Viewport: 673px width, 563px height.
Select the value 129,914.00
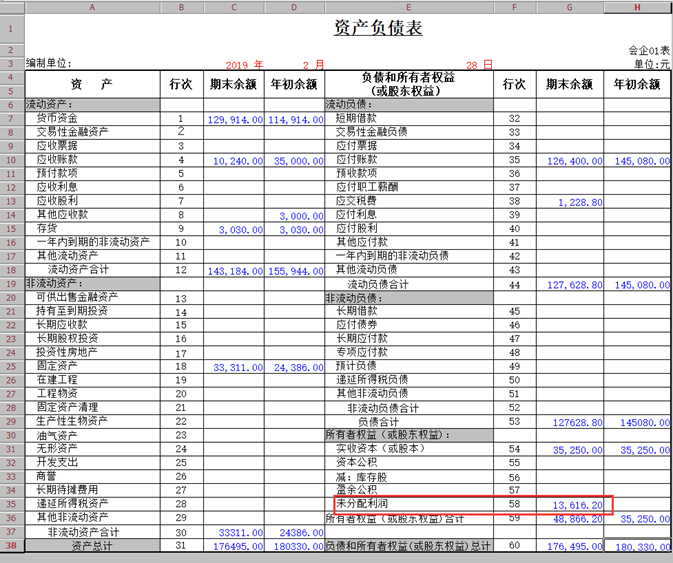tap(235, 120)
